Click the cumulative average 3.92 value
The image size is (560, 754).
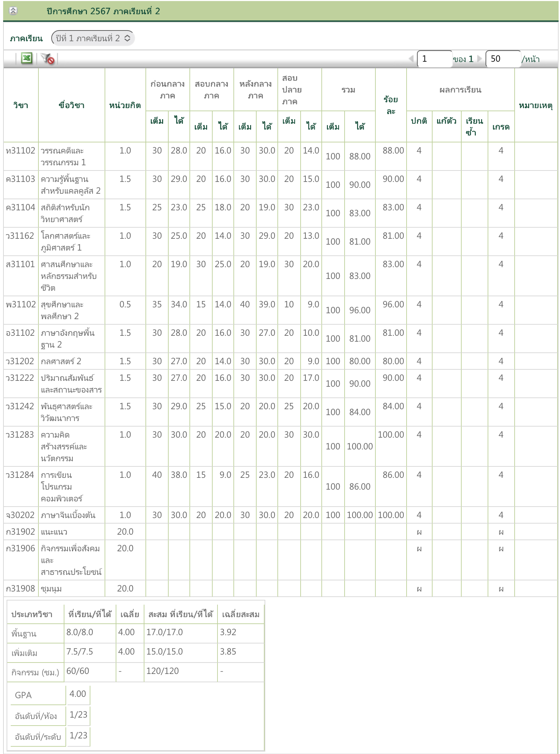[228, 632]
